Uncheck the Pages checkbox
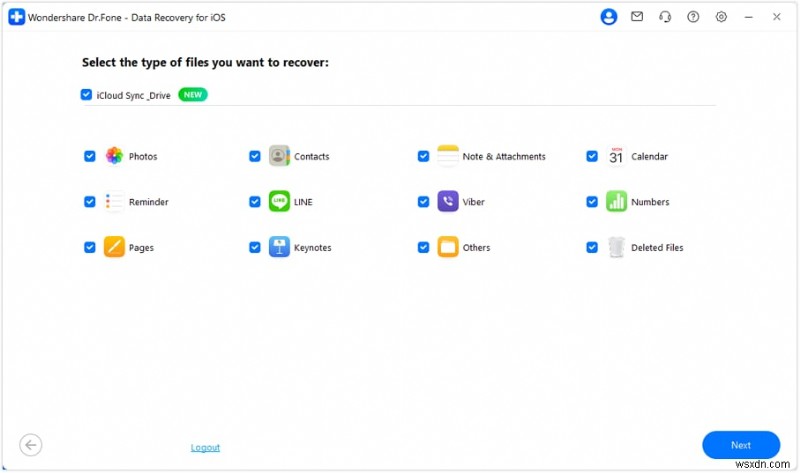This screenshot has height=473, width=800. 90,247
